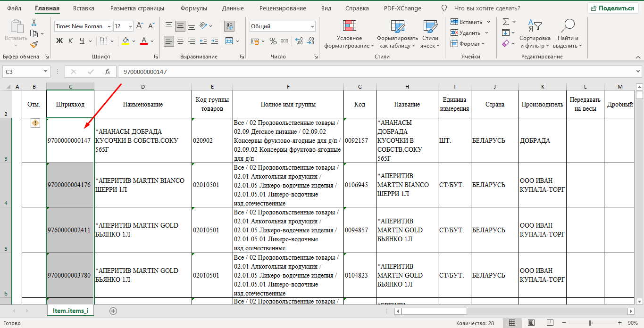
Task: Click the AutoSum sigma icon
Action: [x=505, y=22]
